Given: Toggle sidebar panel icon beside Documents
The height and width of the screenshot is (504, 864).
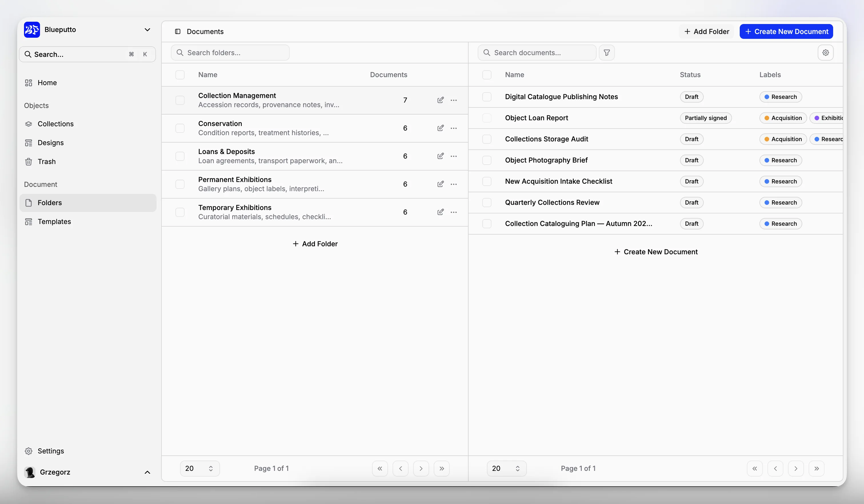Looking at the screenshot, I should (178, 31).
